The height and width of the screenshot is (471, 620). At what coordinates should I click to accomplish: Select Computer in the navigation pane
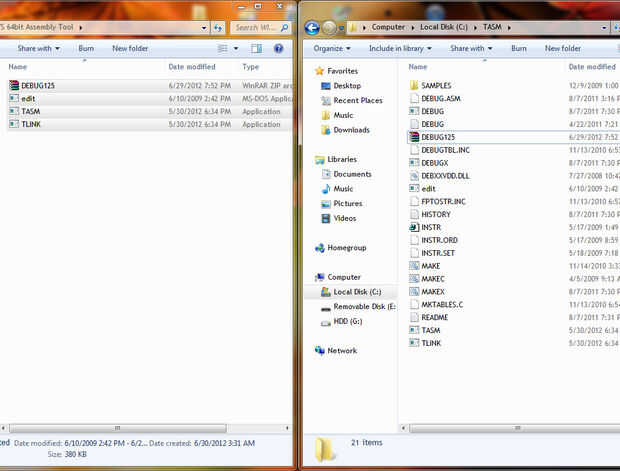338,277
